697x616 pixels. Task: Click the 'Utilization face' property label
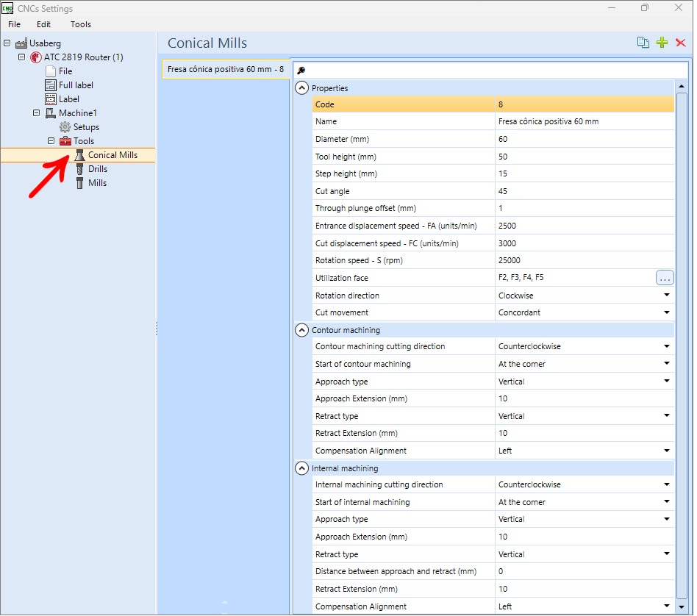(341, 278)
